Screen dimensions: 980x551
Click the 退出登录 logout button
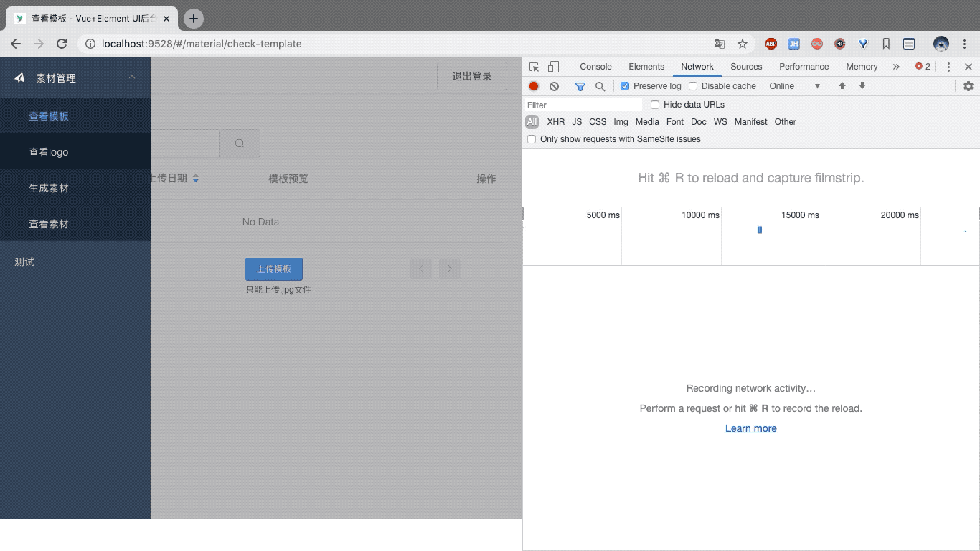pyautogui.click(x=471, y=76)
